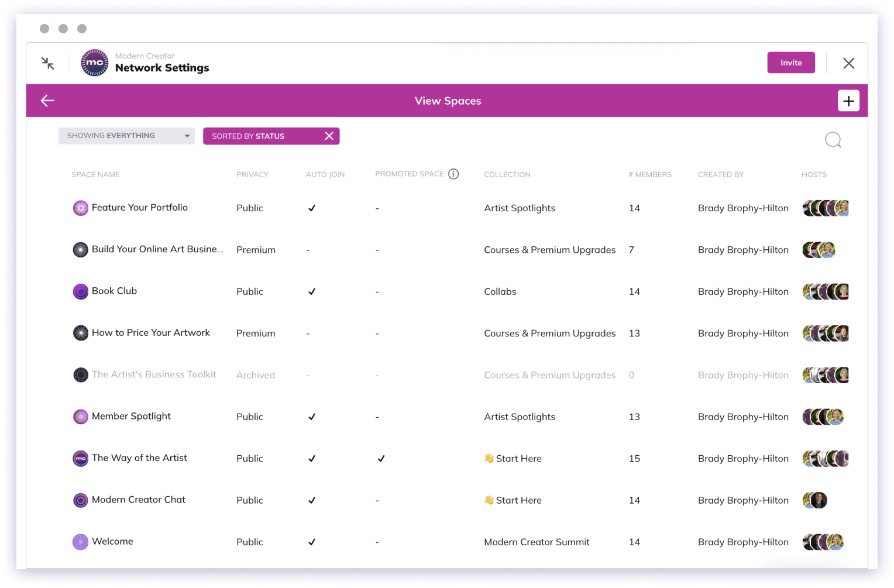
Task: Click Archived privacy label in Toolkit row
Action: tap(256, 375)
